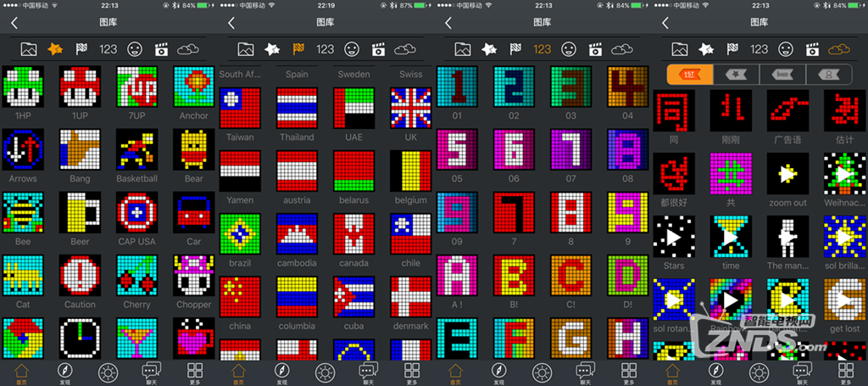Open the red 同 character pixel art
The image size is (868, 386).
pos(674,111)
